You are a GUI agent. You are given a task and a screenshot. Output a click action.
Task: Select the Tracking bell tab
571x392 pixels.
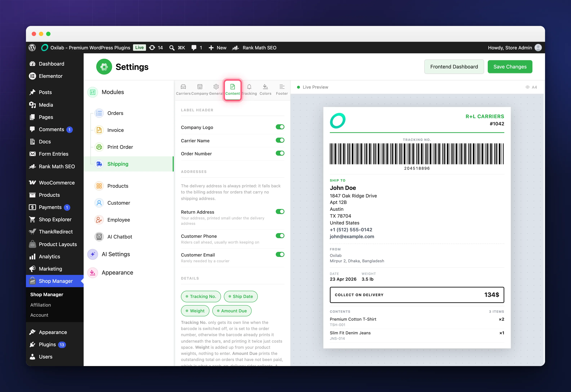249,90
